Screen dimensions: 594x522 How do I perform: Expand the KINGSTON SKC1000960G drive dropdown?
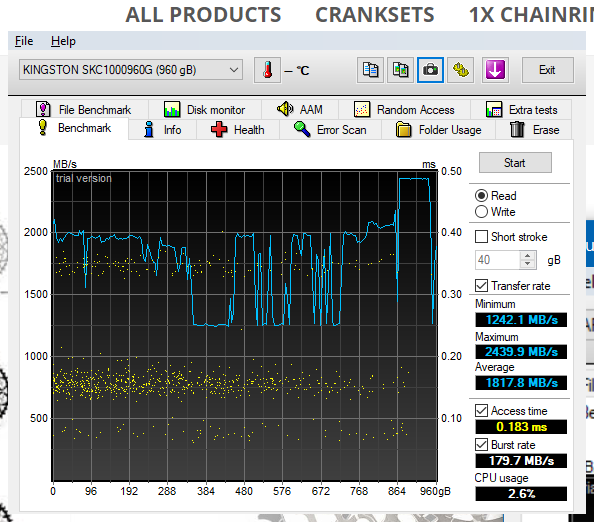click(131, 70)
